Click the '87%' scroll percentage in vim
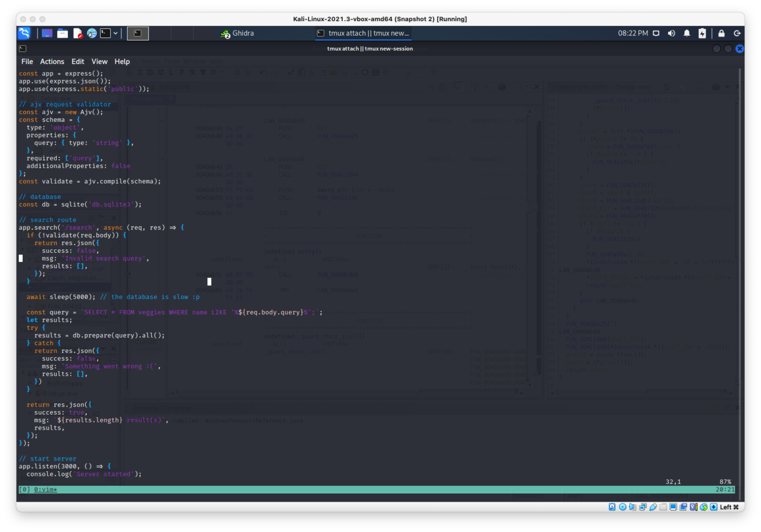The width and height of the screenshot is (761, 532). click(725, 482)
